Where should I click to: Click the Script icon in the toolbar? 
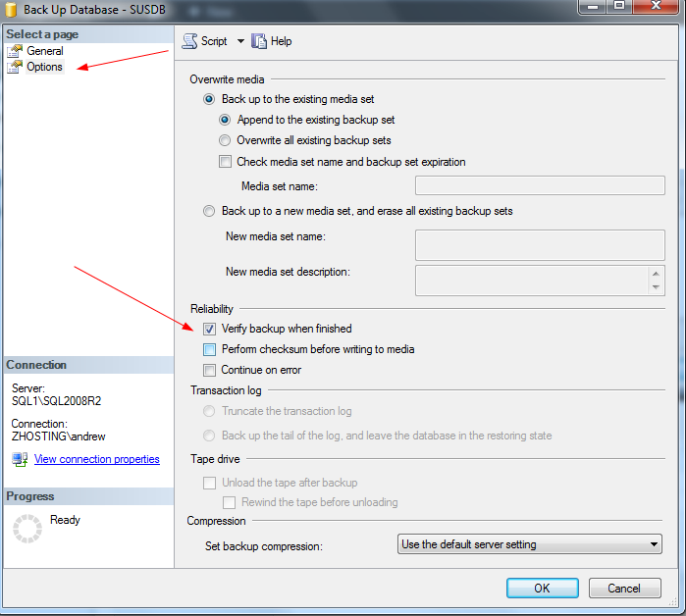tap(189, 41)
